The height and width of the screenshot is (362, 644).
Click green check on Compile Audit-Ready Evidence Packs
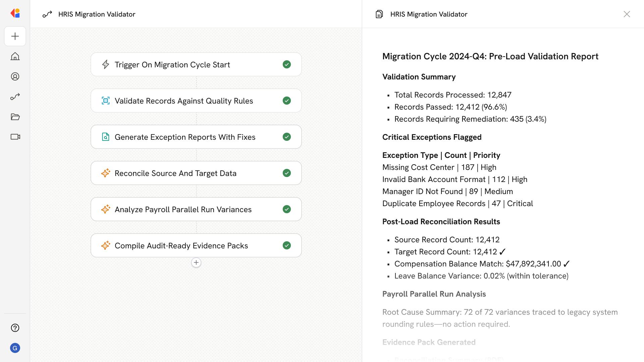(286, 245)
